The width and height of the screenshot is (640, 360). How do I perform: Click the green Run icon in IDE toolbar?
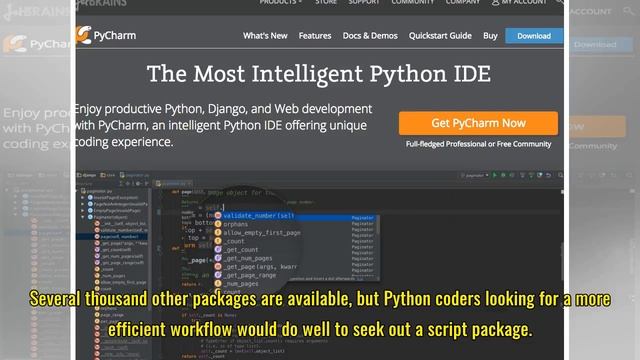pos(495,175)
